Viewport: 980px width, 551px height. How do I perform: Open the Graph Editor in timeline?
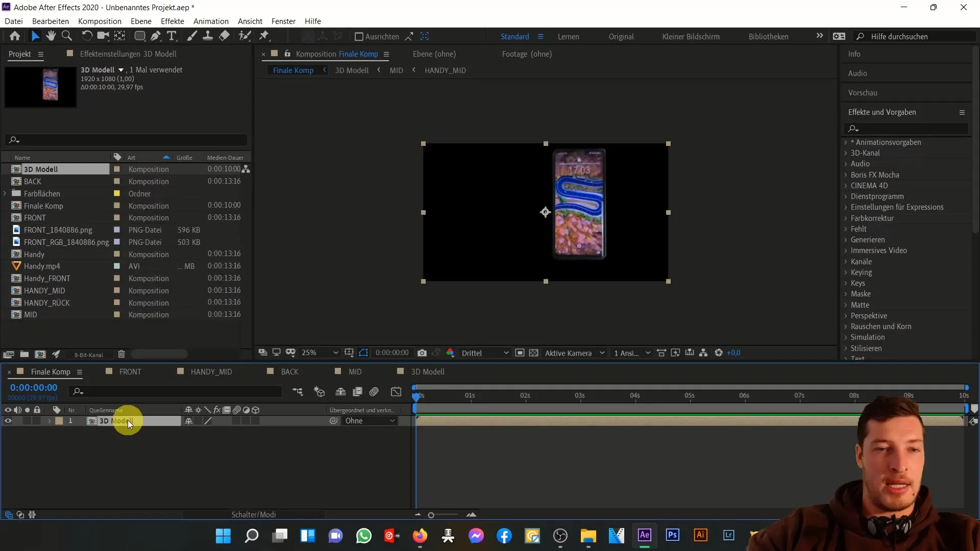tap(396, 392)
